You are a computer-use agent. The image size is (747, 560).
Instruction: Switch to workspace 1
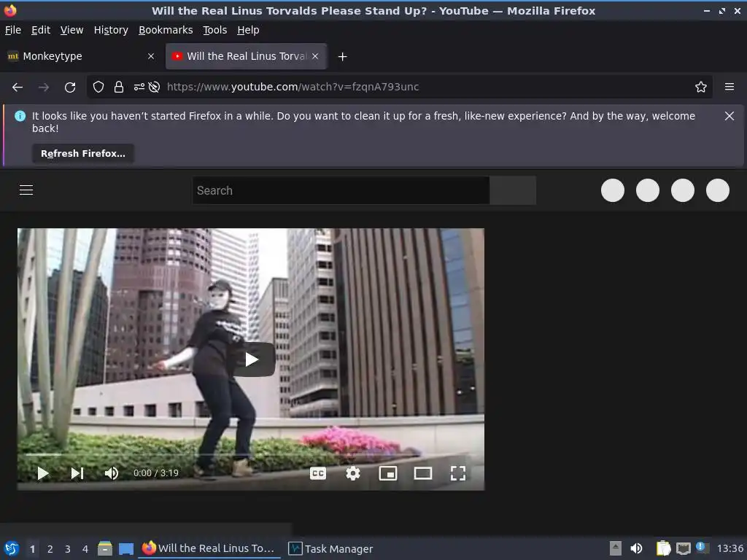[x=32, y=549]
